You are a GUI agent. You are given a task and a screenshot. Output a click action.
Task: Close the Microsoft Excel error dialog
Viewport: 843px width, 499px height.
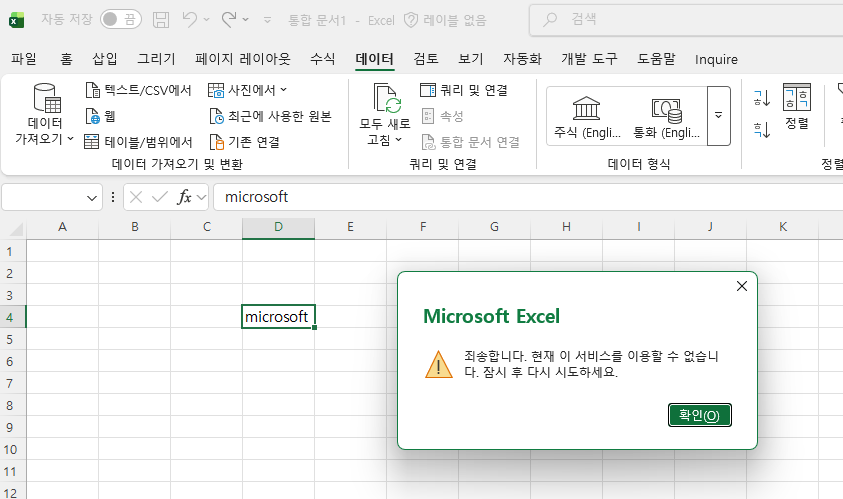(742, 286)
